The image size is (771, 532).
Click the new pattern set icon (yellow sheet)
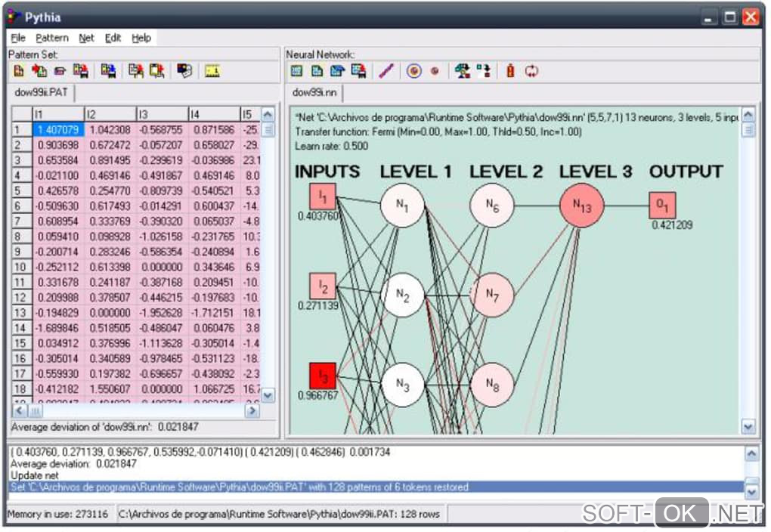click(19, 71)
